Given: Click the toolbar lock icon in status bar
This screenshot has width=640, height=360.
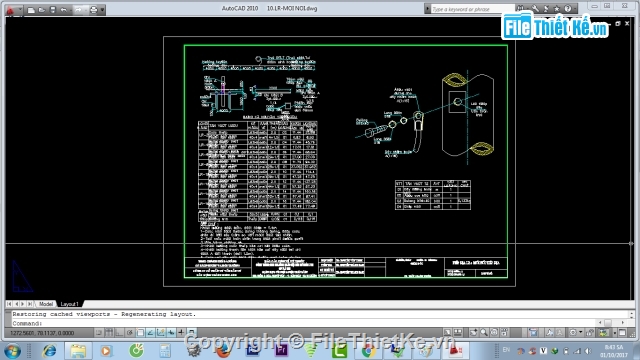Looking at the screenshot, I should (590, 333).
